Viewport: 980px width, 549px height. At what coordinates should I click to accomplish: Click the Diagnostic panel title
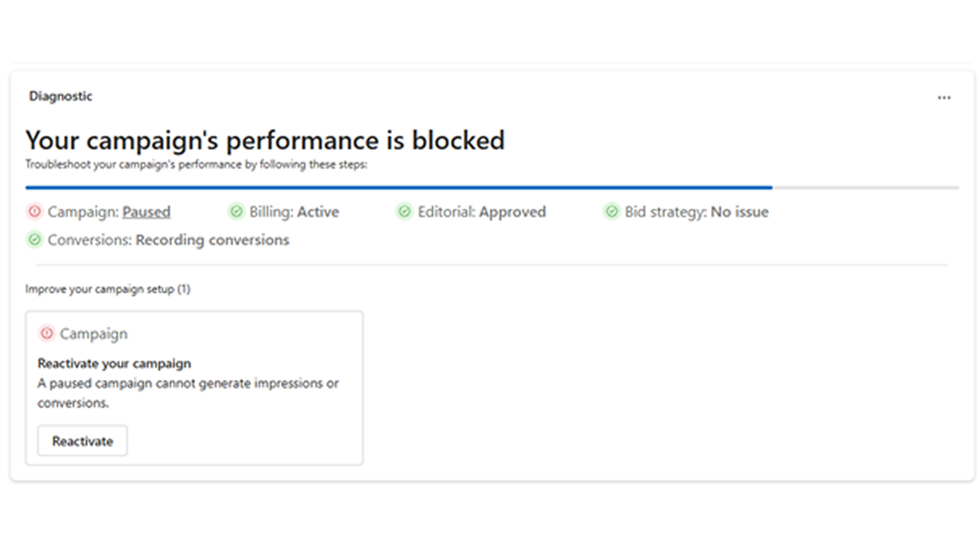tap(61, 96)
